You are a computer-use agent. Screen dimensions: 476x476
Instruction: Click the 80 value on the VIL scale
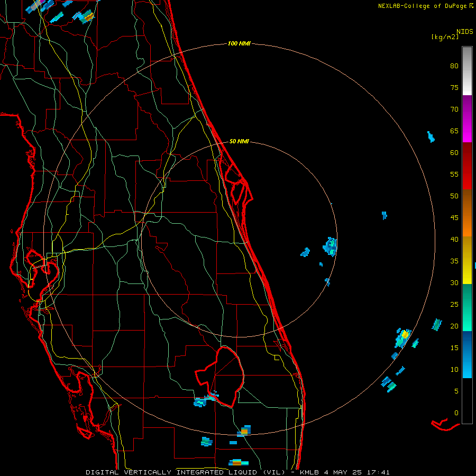[454, 66]
